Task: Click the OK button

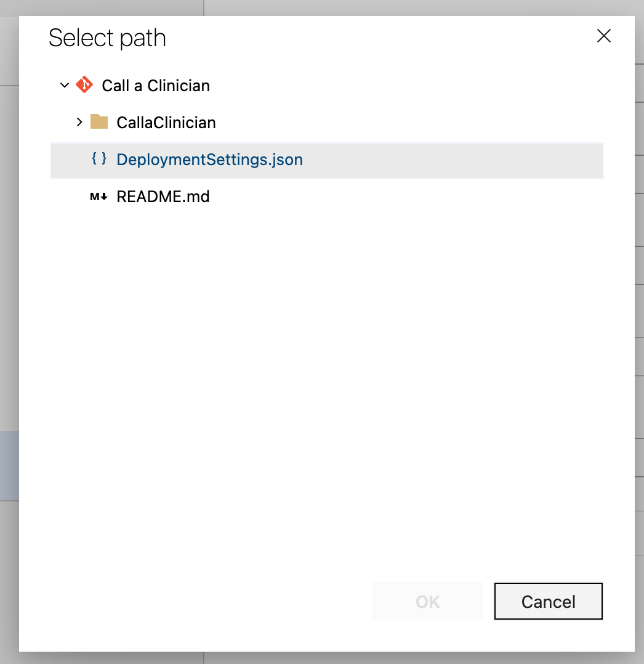Action: [428, 601]
